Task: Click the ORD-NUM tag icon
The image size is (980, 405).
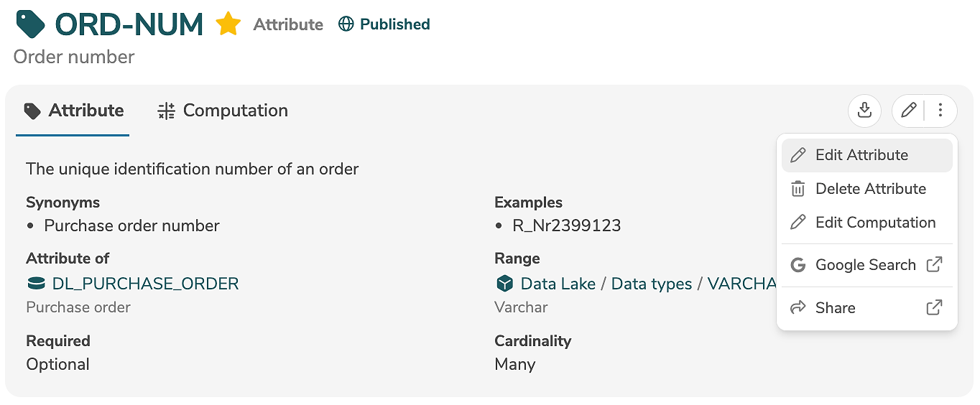Action: [30, 24]
